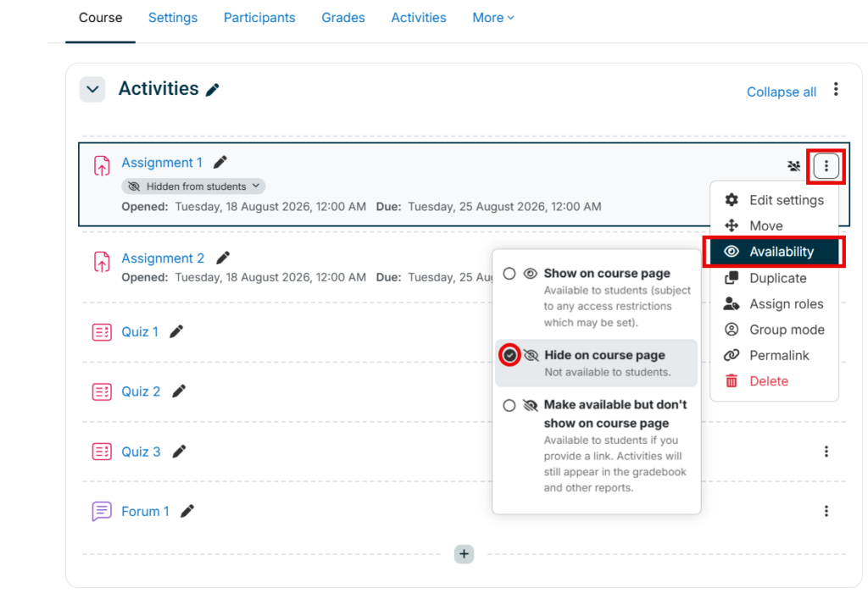Click the Collapse all link
Viewport: 868px width, 594px height.
[781, 92]
